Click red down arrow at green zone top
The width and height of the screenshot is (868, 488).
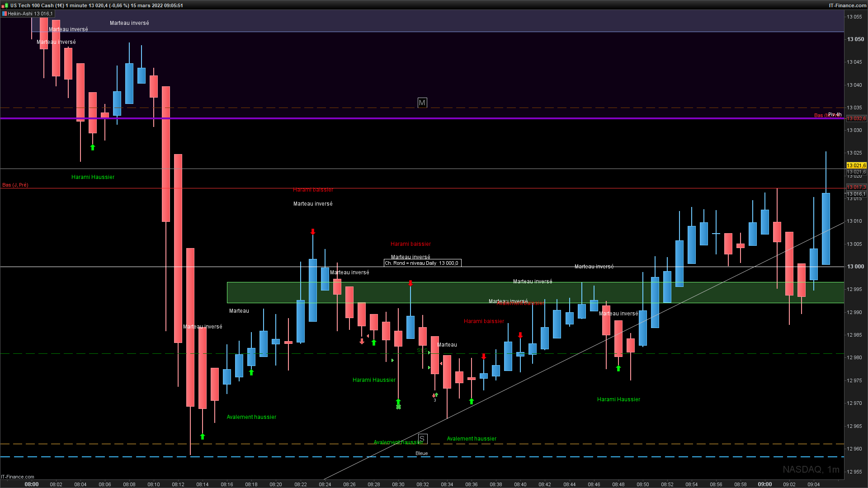point(410,283)
